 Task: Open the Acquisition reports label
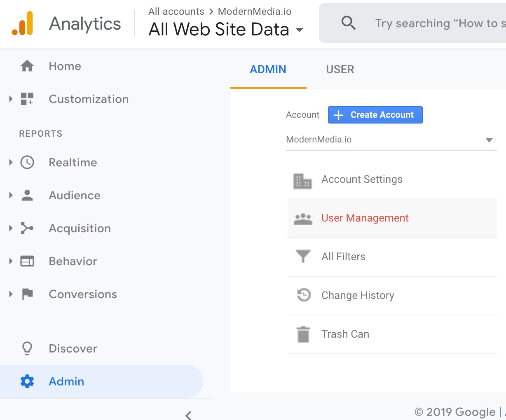[x=80, y=228]
